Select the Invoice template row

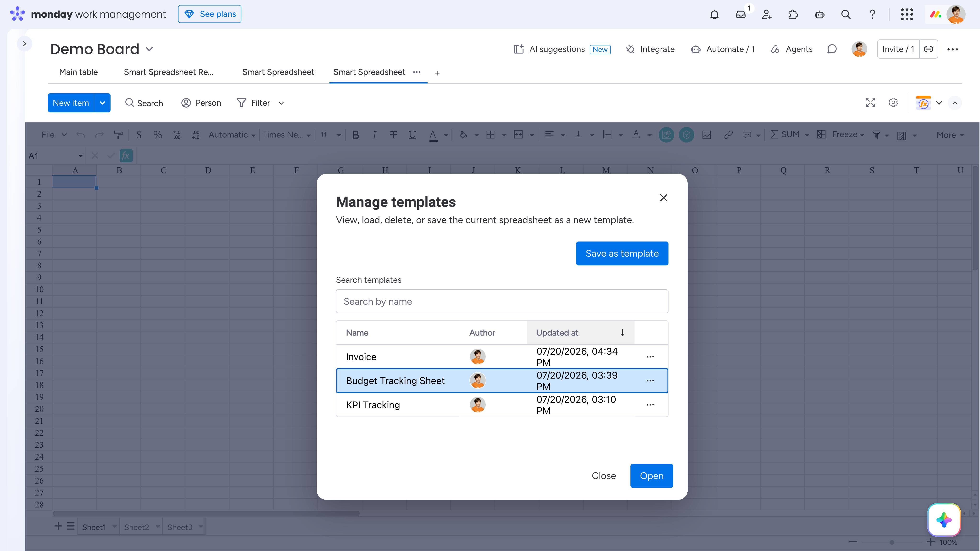click(x=502, y=357)
